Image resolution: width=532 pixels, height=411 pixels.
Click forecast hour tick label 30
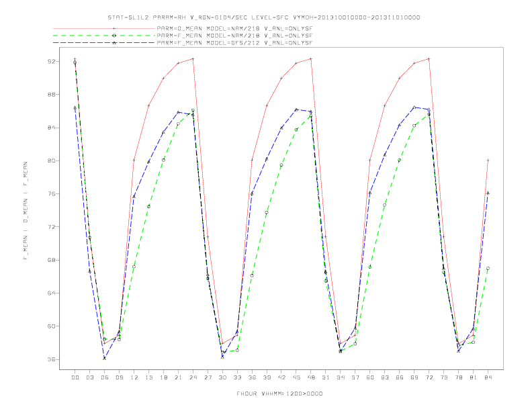pyautogui.click(x=222, y=377)
